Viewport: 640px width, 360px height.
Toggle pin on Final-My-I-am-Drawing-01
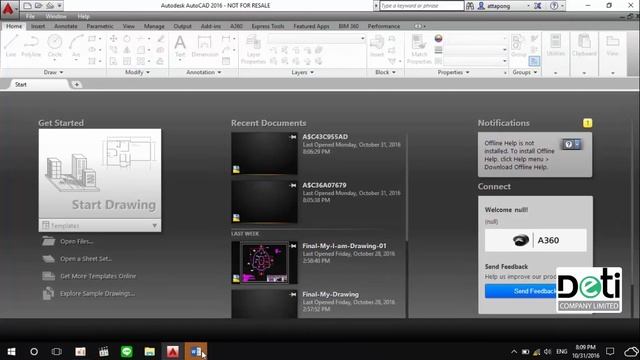[293, 246]
